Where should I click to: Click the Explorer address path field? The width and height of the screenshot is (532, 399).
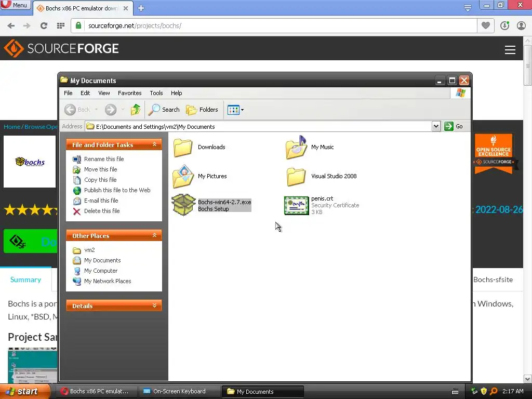pyautogui.click(x=258, y=127)
